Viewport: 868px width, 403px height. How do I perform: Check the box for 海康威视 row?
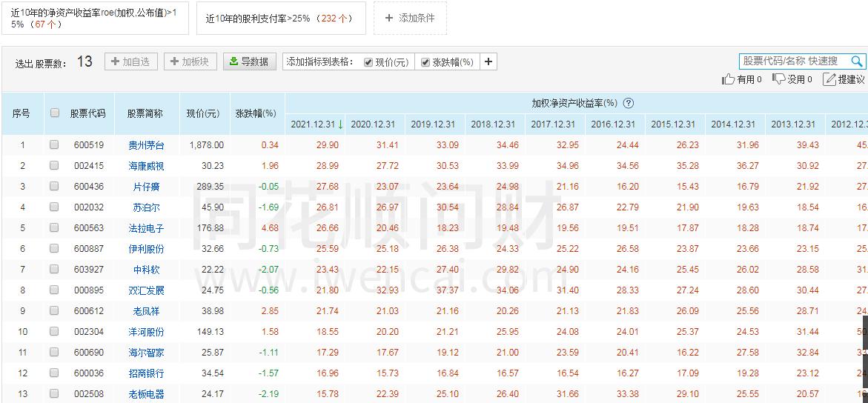(x=53, y=165)
